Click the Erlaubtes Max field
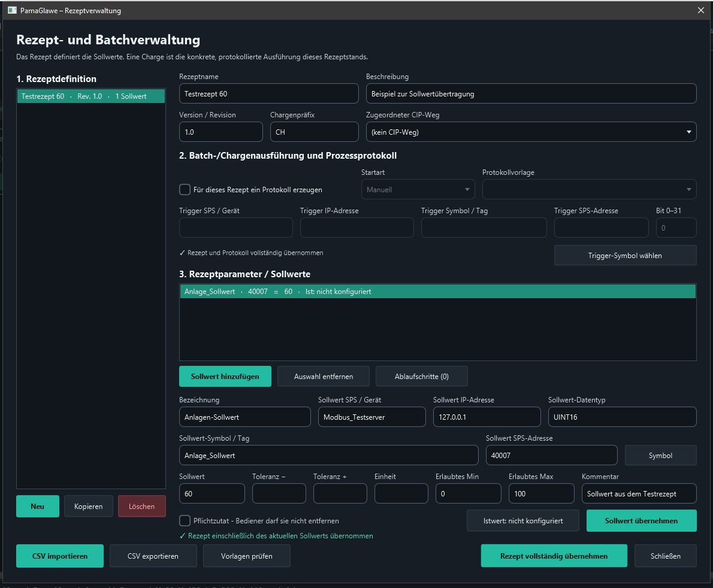Screen dimensions: 713x588 541,493
